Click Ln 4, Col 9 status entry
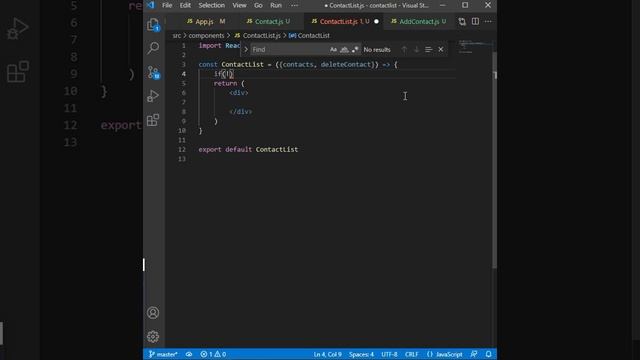 pyautogui.click(x=327, y=354)
